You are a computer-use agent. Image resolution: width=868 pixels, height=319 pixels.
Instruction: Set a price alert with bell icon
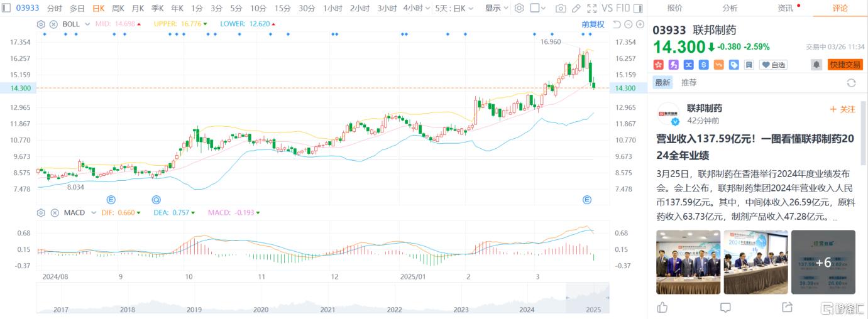pyautogui.click(x=816, y=65)
